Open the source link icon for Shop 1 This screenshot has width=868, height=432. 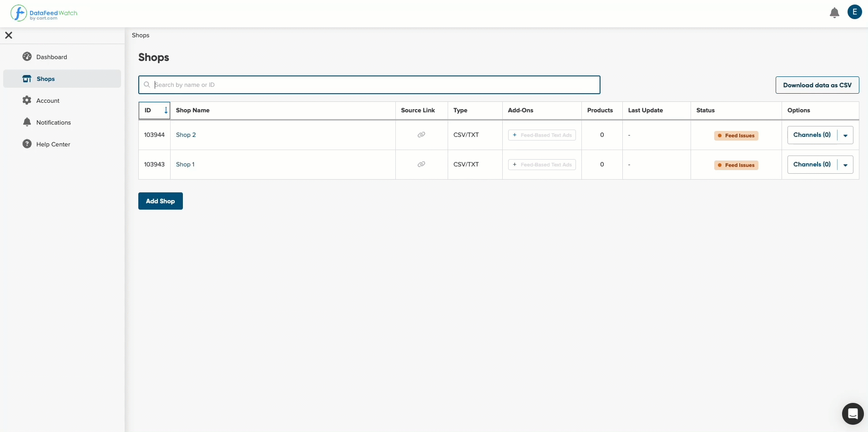point(421,164)
